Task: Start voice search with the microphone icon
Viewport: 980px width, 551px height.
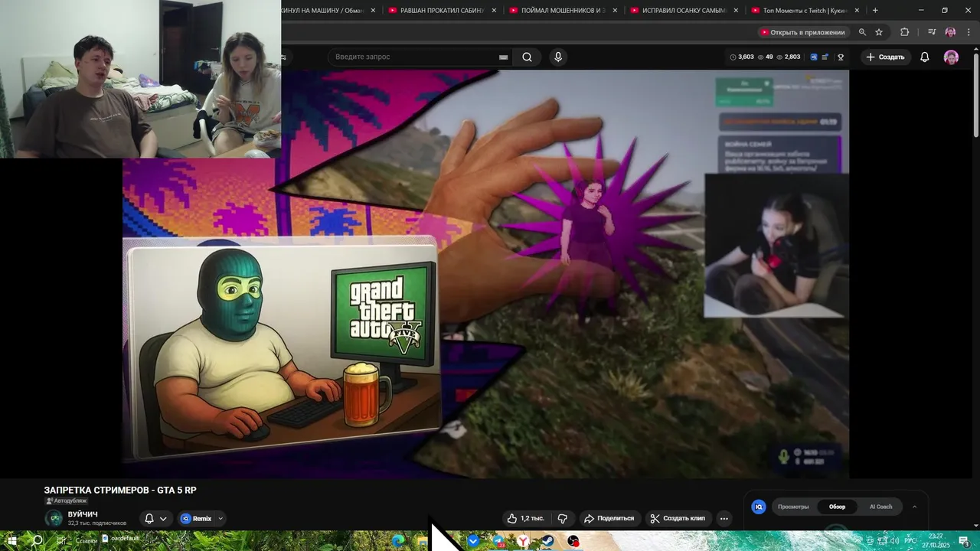Action: [x=558, y=57]
